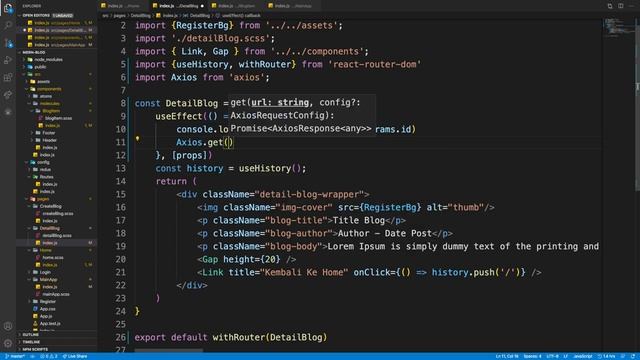Click the master git branch in status bar
Image resolution: width=640 pixels, height=360 pixels.
pyautogui.click(x=15, y=356)
